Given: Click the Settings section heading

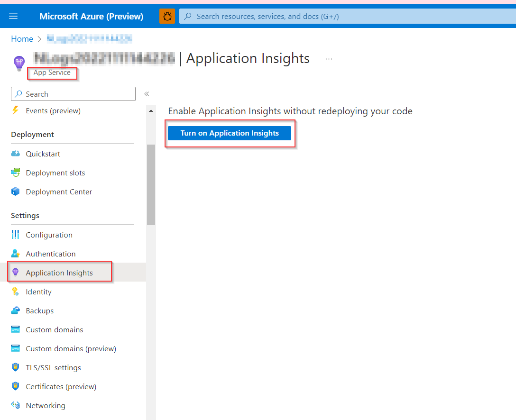Looking at the screenshot, I should point(25,215).
